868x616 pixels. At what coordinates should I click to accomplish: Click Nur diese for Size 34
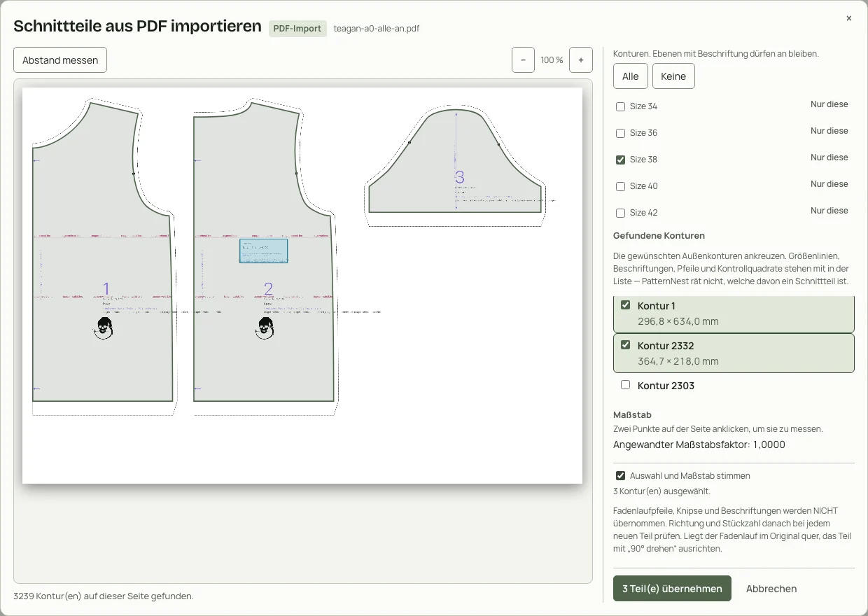click(x=829, y=104)
